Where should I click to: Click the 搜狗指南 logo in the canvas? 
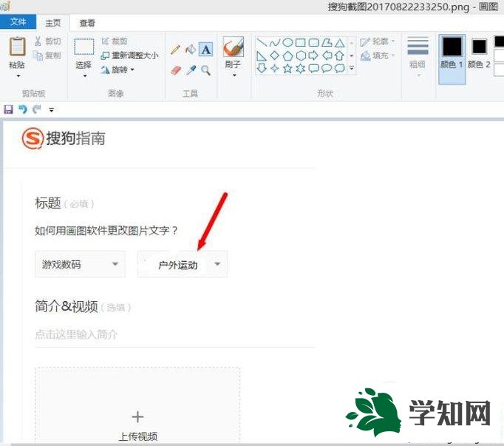coord(64,138)
